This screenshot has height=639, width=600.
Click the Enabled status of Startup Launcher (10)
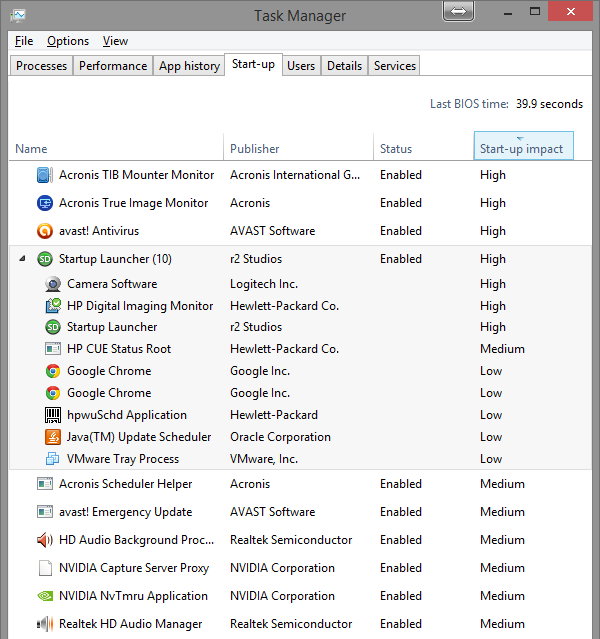point(401,259)
